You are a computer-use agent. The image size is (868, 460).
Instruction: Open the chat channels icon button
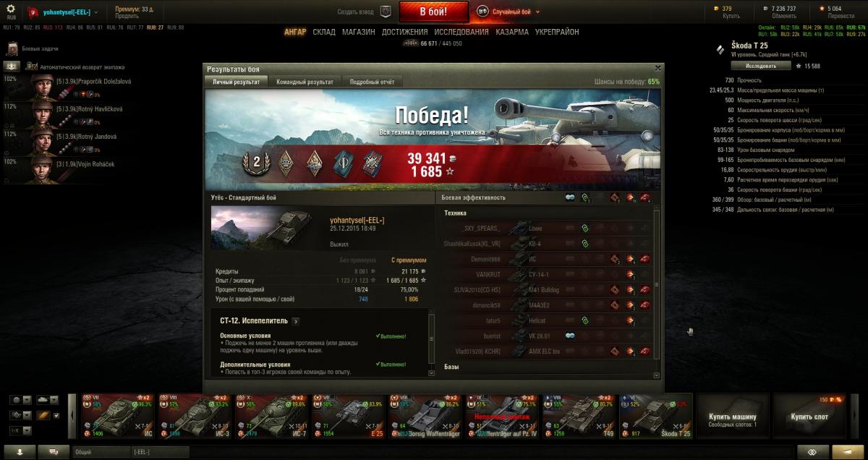pos(54,451)
